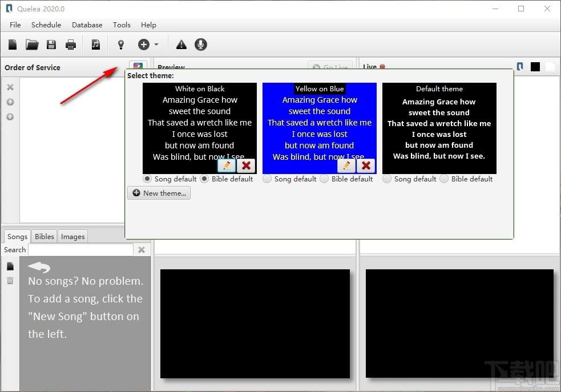Click the black screen toggle square
Screen dimensions: 561x392
(x=535, y=67)
